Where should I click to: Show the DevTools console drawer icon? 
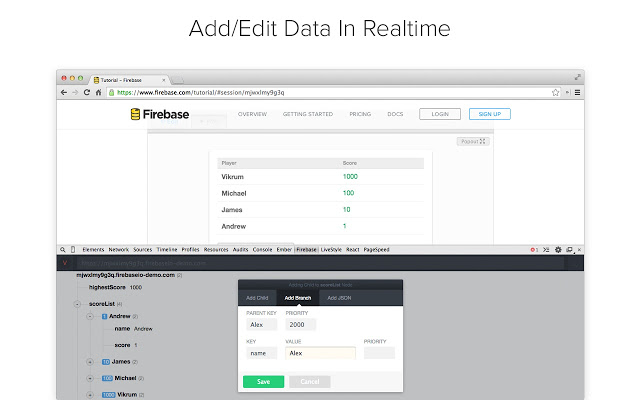click(x=546, y=249)
